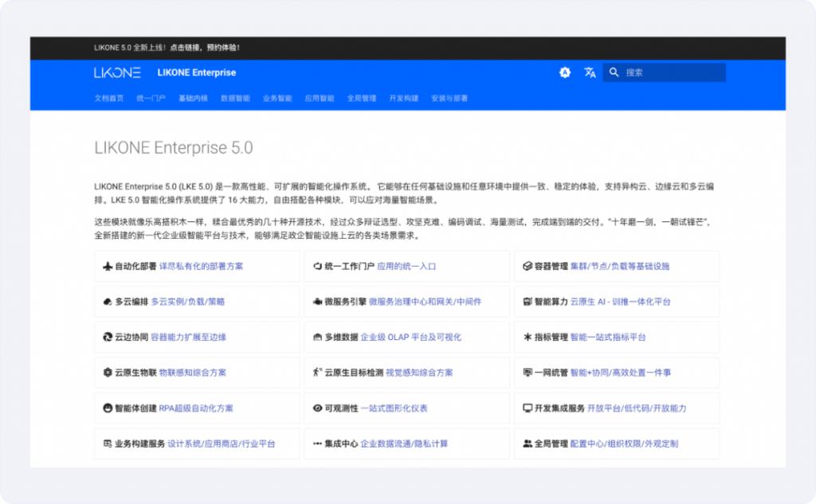This screenshot has height=504, width=816.
Task: Click the server icon beside 智能算力
Action: click(528, 302)
